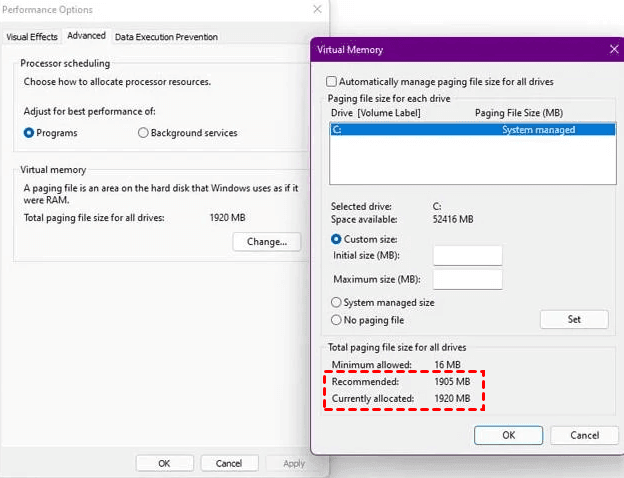Viewport: 624px width, 478px height.
Task: Click the Set button
Action: pos(574,319)
